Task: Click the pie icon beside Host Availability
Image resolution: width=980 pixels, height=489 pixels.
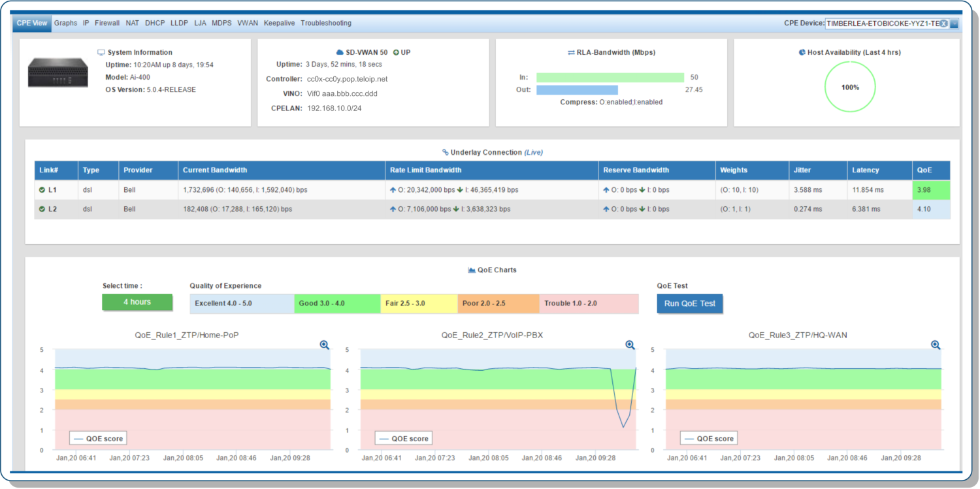Action: (x=802, y=52)
